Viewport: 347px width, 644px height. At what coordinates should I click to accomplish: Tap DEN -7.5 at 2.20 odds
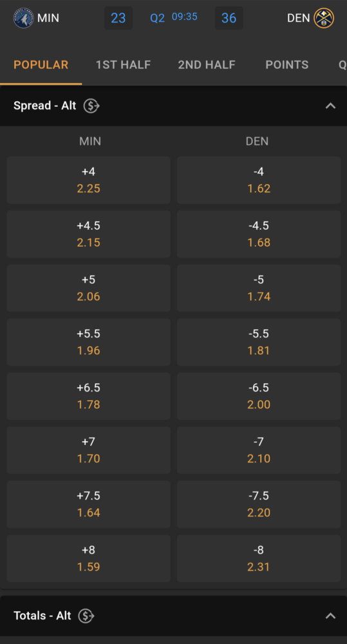259,504
